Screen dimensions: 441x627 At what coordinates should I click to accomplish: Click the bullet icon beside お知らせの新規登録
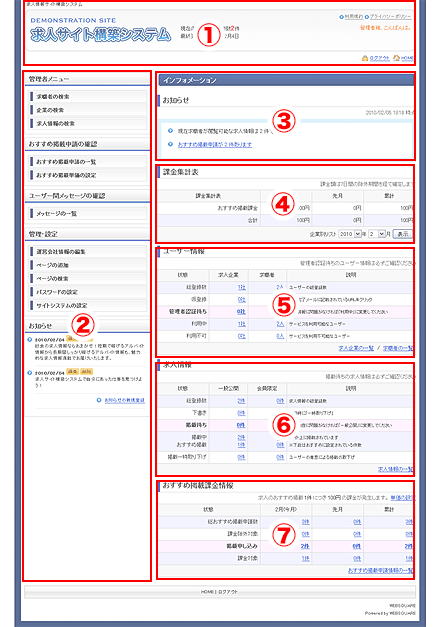[99, 400]
